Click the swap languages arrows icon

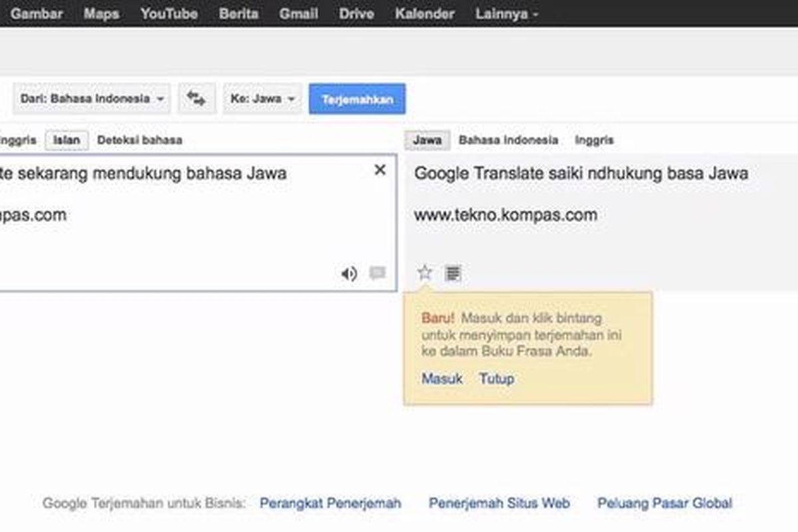click(196, 99)
